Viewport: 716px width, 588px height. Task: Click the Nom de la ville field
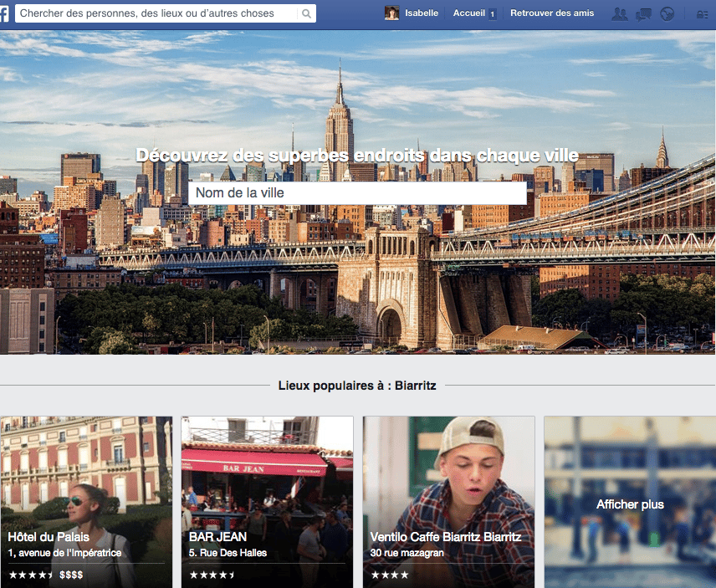point(357,193)
